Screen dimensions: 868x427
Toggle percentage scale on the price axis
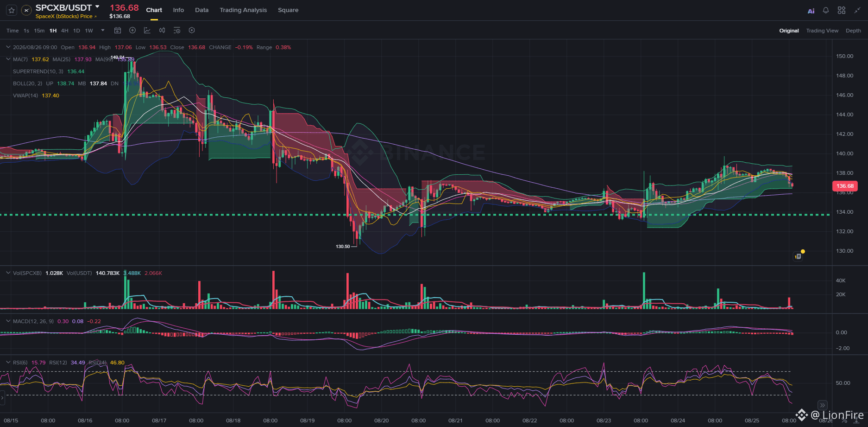click(x=844, y=421)
